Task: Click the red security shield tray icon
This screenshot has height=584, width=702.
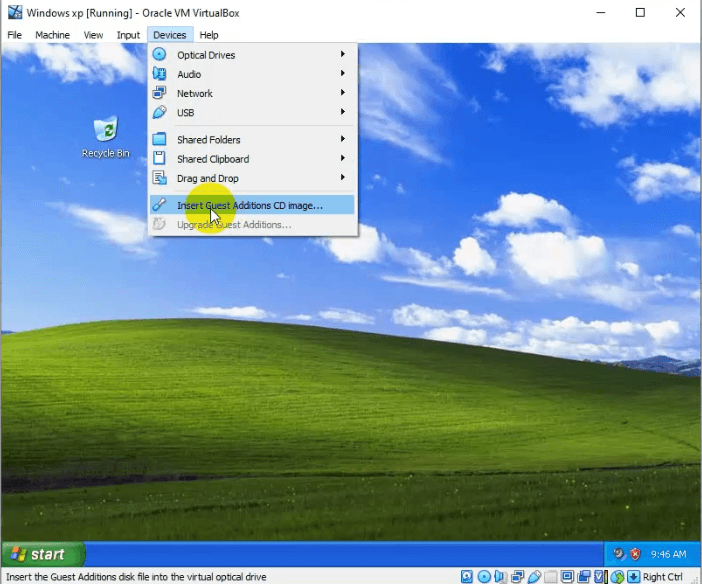Action: tap(635, 554)
